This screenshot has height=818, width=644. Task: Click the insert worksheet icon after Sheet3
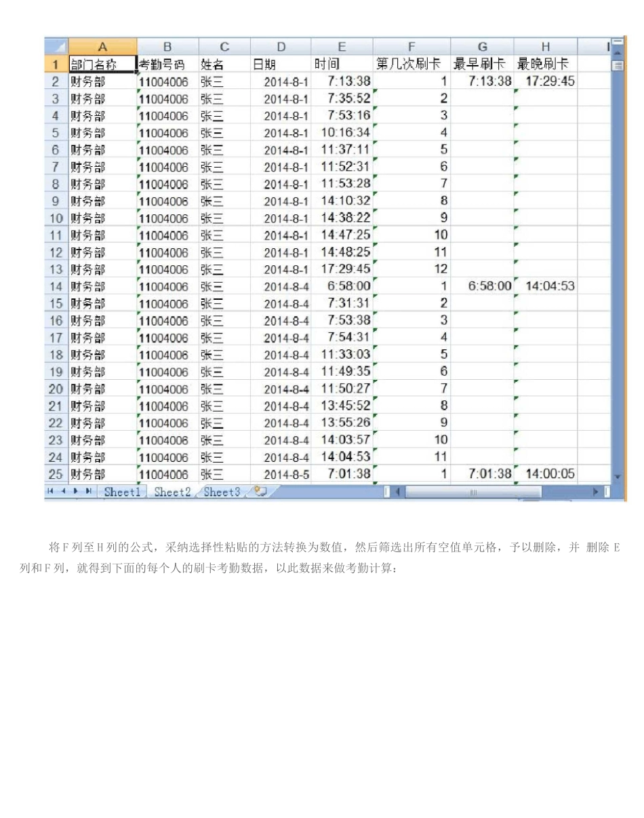click(260, 492)
